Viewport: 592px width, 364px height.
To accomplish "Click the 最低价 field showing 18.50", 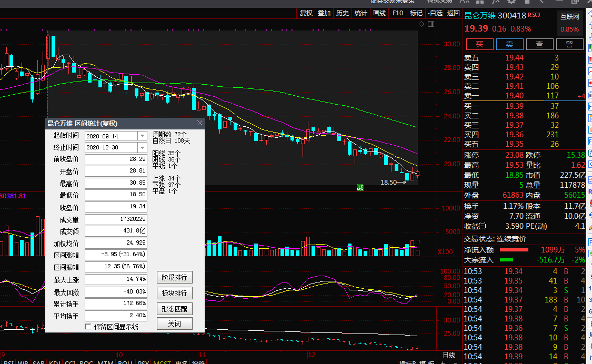I will click(116, 195).
